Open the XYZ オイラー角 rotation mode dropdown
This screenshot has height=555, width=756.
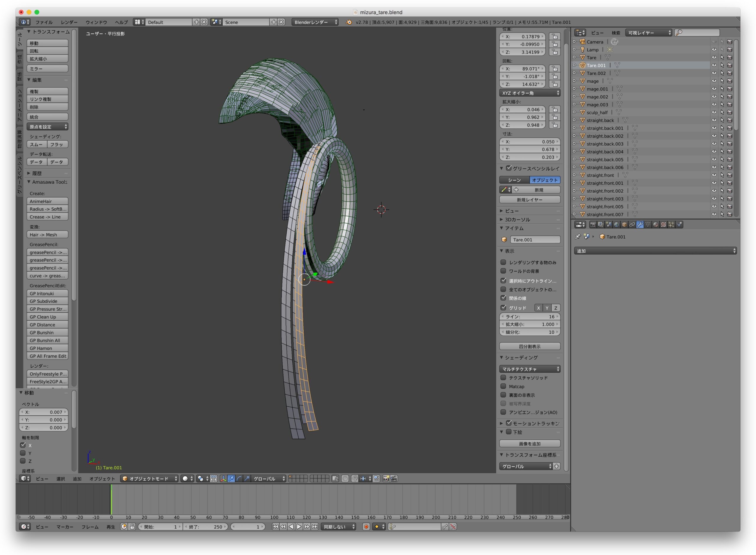coord(529,93)
